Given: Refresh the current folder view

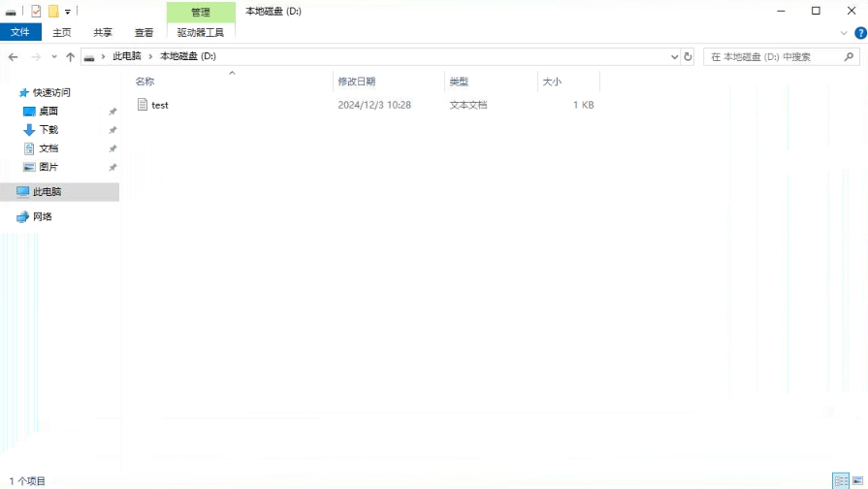Looking at the screenshot, I should click(689, 57).
